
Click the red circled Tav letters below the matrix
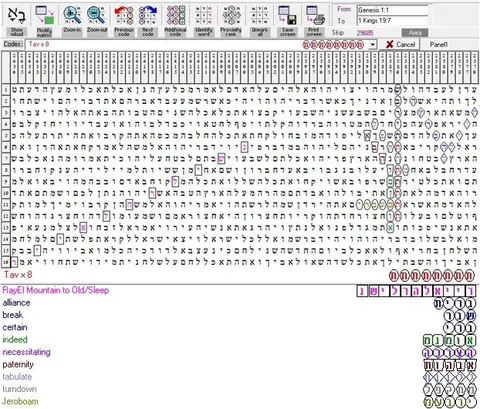[x=431, y=275]
